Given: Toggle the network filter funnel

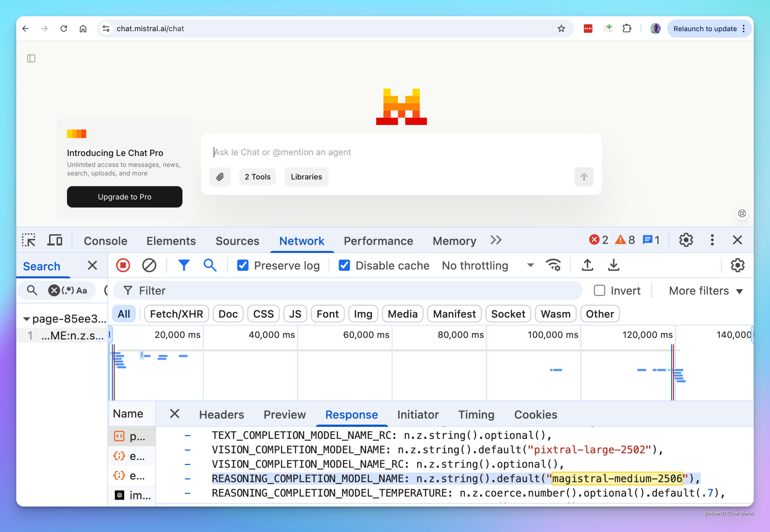Looking at the screenshot, I should [184, 266].
